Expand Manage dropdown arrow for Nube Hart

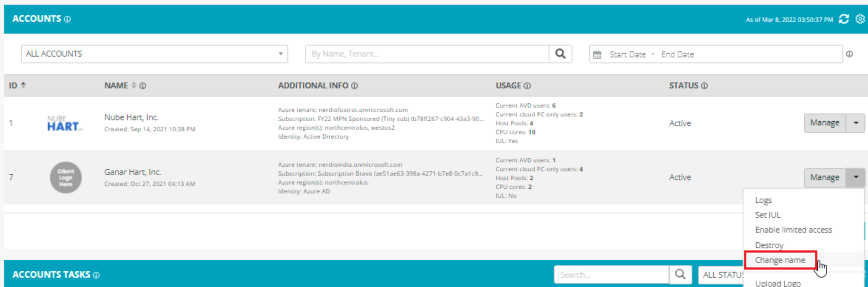[856, 123]
